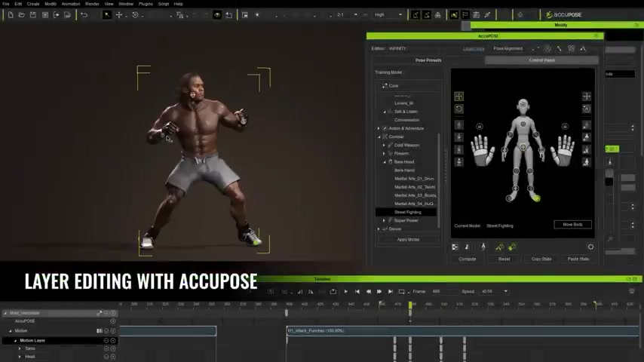Viewport: 644px width, 362px height.
Task: Select the dummy's move mode icon, top left
Action: 458,97
